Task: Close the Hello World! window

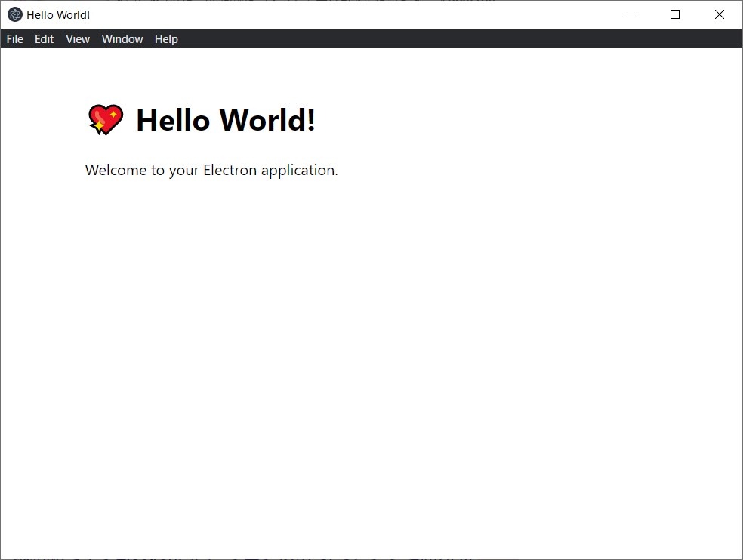Action: pos(720,14)
